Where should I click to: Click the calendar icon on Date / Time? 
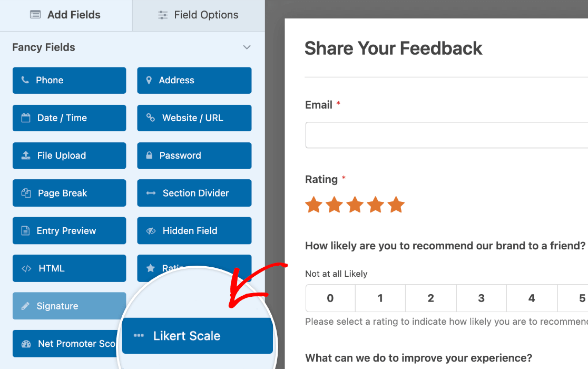26,118
